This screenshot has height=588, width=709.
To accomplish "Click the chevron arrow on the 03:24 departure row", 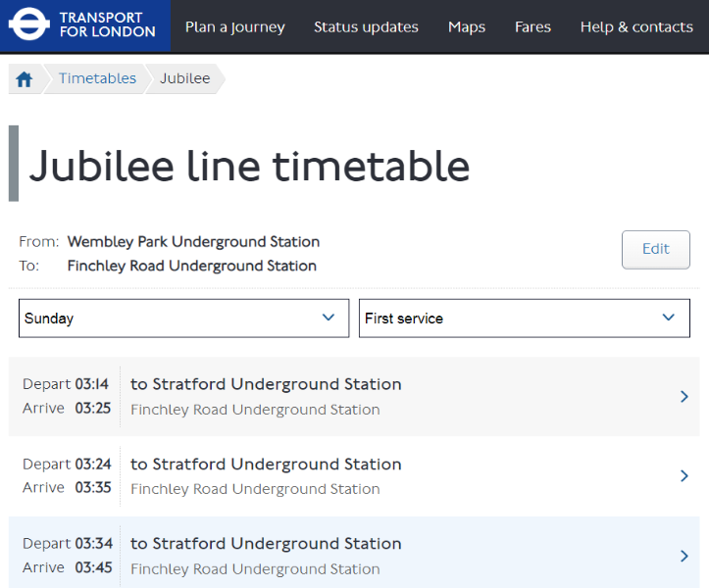I will [684, 476].
